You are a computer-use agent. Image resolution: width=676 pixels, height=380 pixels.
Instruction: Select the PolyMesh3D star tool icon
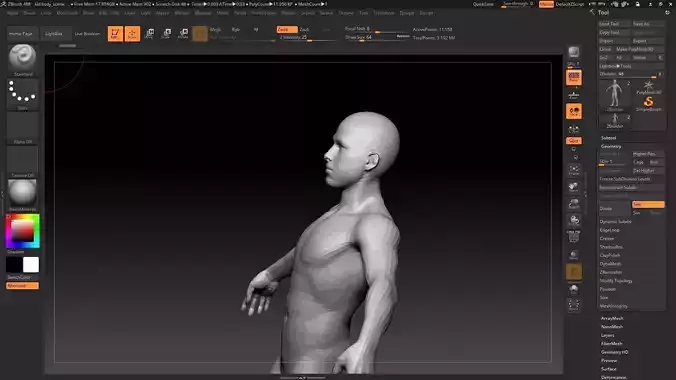648,87
